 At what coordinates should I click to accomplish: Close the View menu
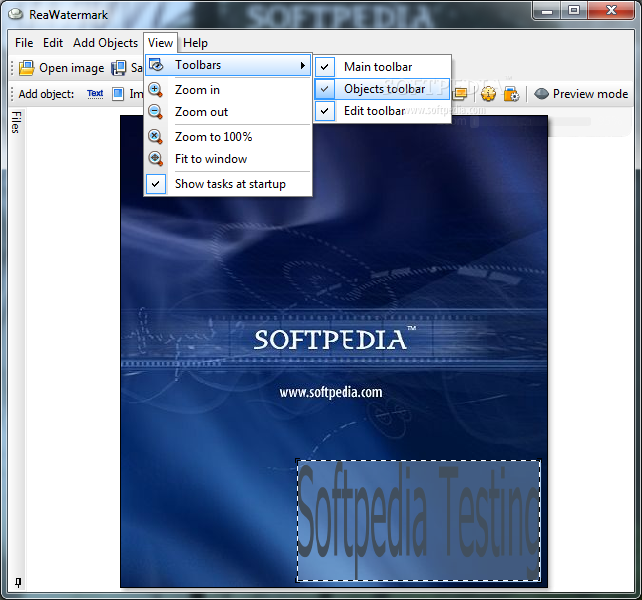pos(160,43)
